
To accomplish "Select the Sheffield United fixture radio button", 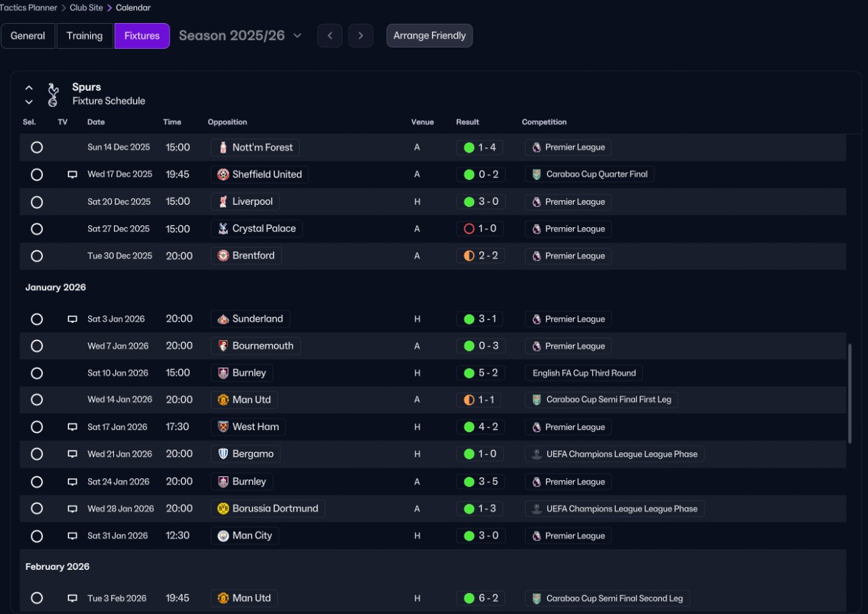I will pyautogui.click(x=37, y=174).
